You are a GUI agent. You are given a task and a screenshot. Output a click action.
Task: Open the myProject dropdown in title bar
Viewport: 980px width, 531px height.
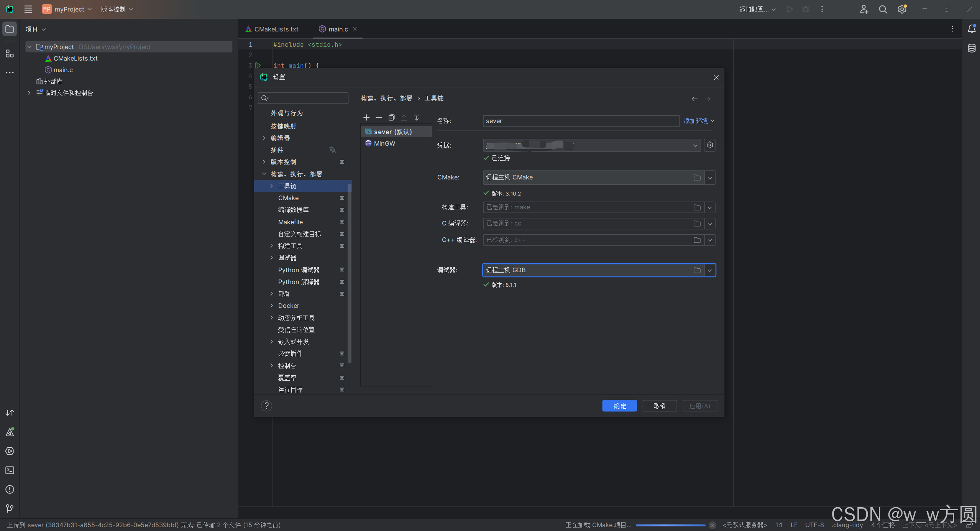tap(67, 9)
